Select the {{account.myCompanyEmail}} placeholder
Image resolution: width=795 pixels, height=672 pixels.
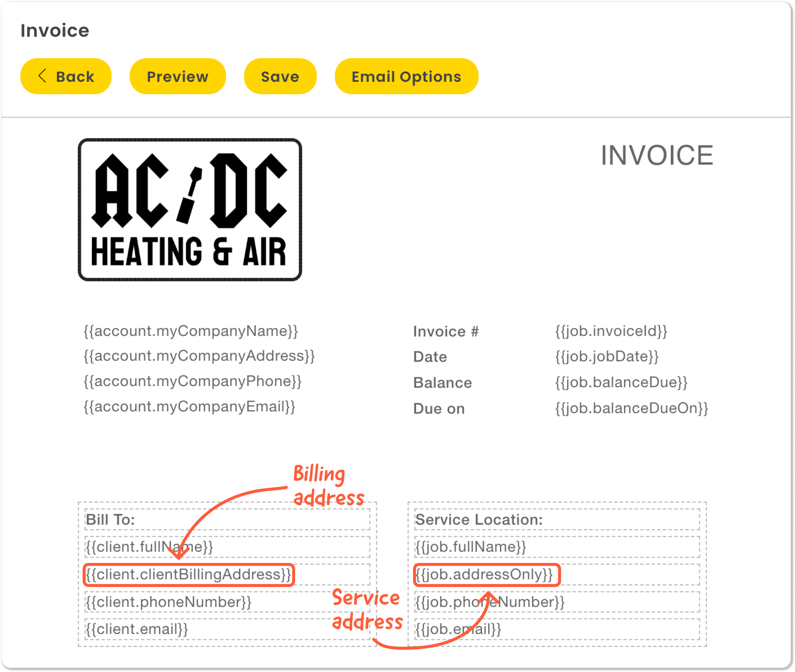click(189, 407)
